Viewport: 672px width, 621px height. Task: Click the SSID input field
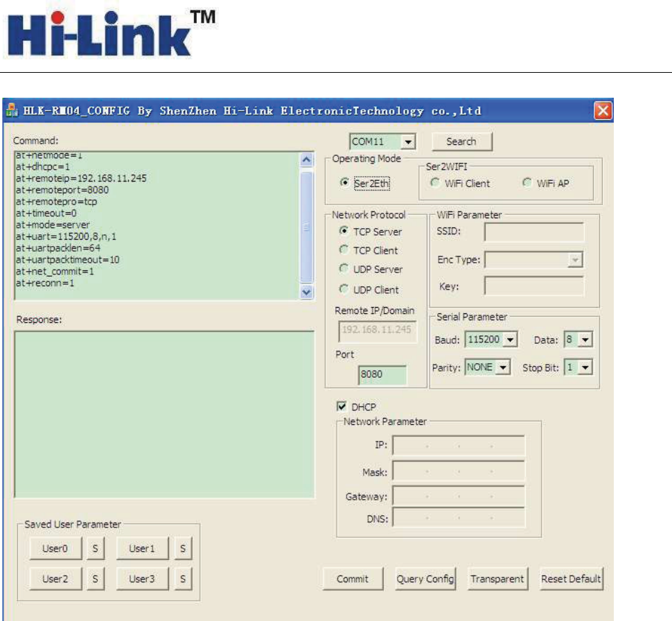click(534, 232)
